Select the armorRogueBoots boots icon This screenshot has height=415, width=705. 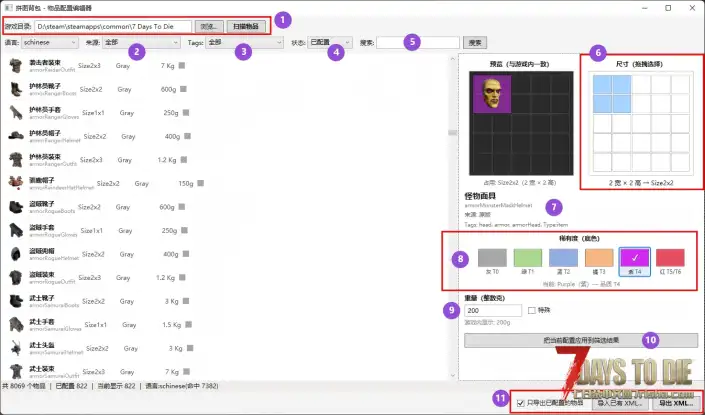16,207
